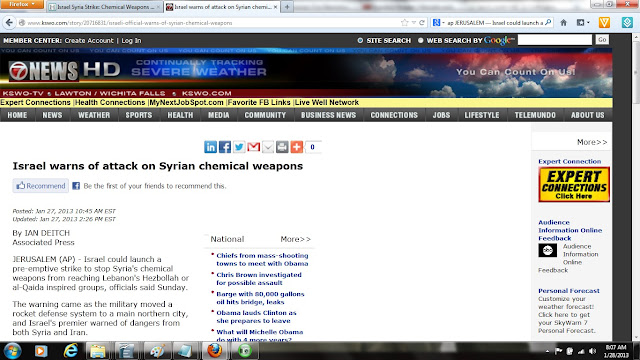Share the article on LinkedIn
The image size is (640, 360).
[x=211, y=147]
